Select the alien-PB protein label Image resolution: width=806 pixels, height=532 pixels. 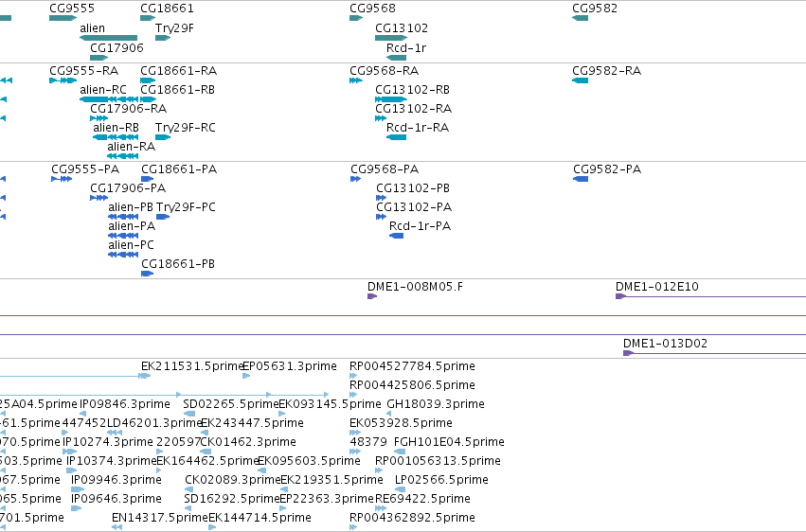pos(131,207)
